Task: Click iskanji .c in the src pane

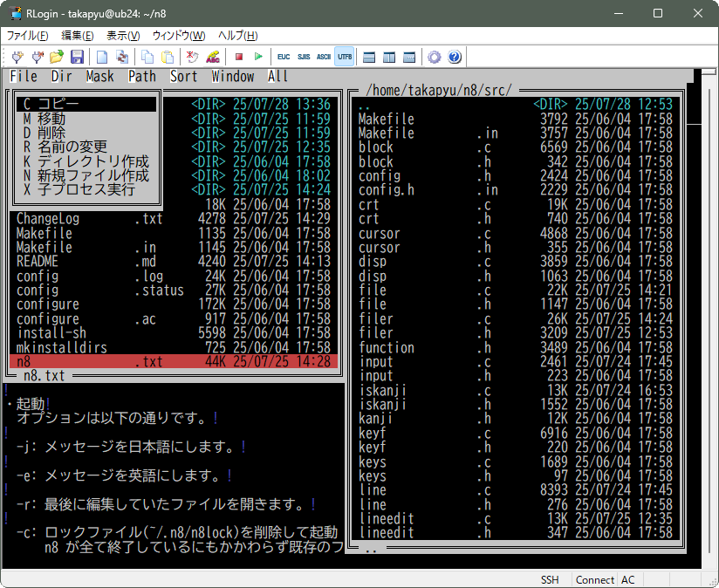Action: pos(516,391)
